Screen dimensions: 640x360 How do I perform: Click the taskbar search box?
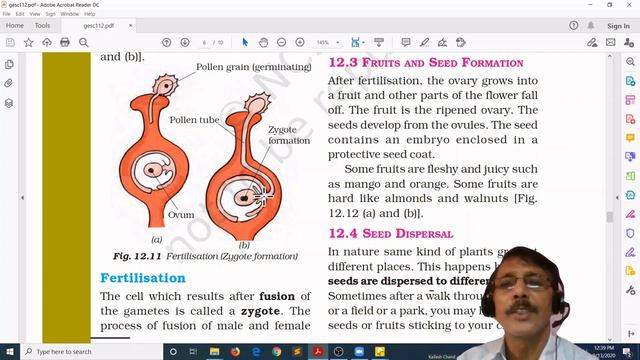(x=92, y=351)
